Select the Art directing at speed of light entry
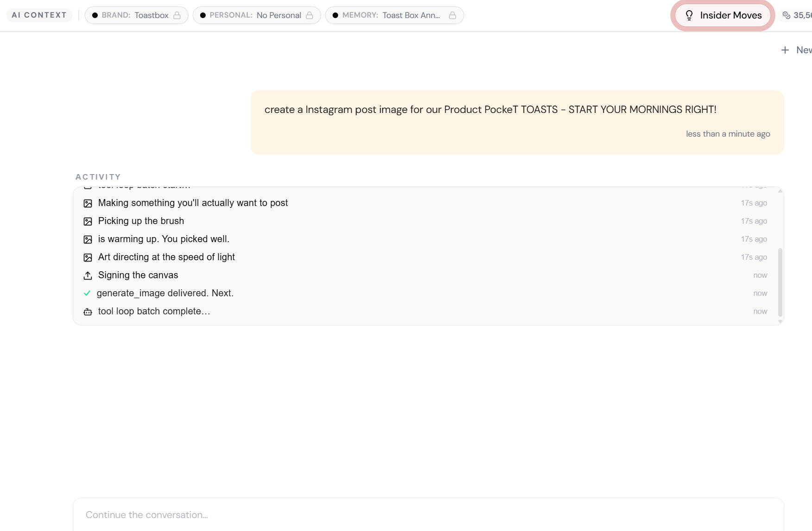 pos(166,257)
